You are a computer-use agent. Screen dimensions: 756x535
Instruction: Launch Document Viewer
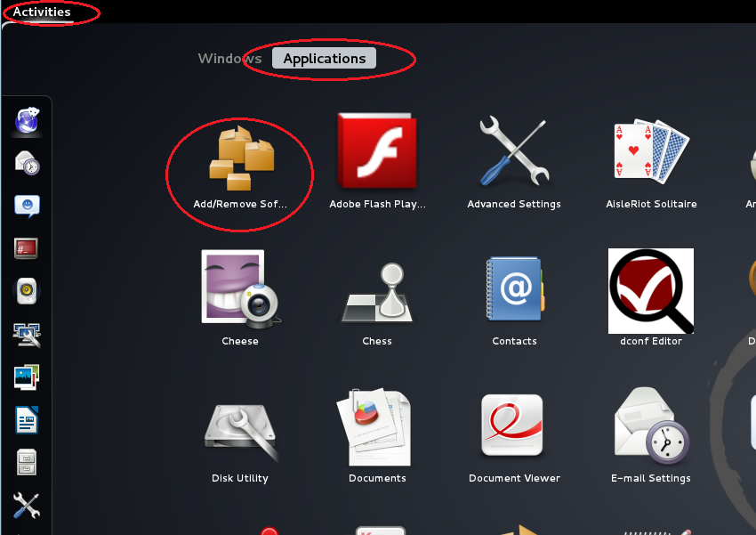(x=514, y=438)
